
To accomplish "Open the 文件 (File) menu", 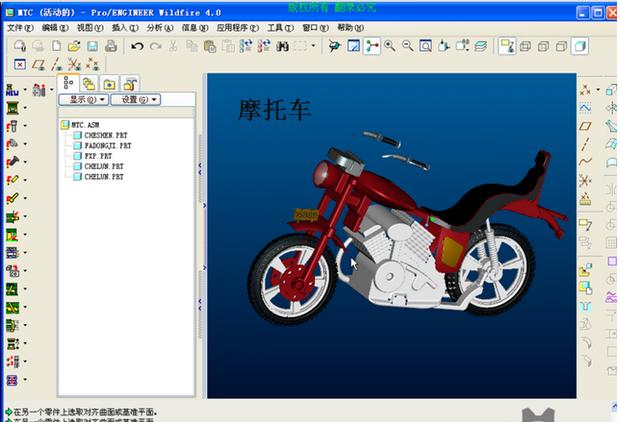I will pos(20,28).
